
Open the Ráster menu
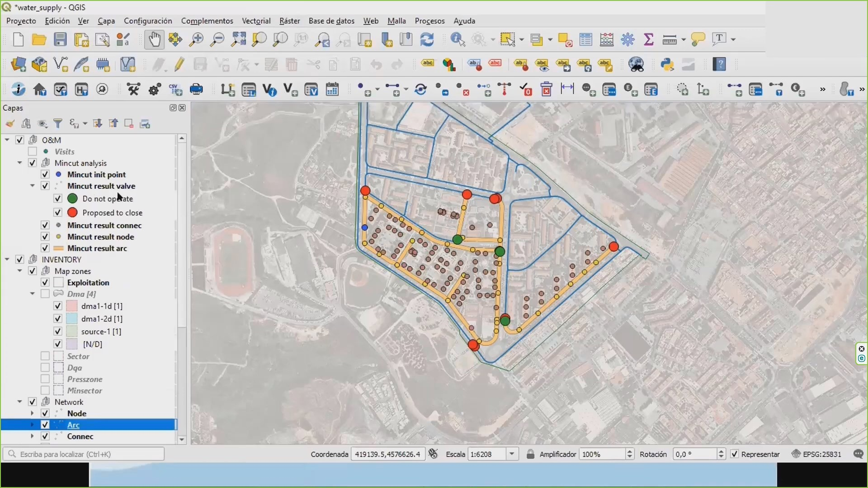pyautogui.click(x=289, y=21)
